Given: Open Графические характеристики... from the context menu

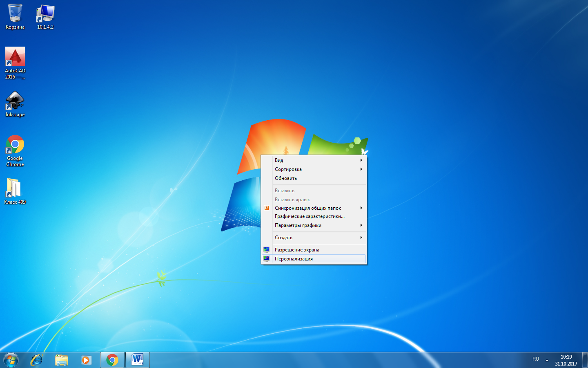Looking at the screenshot, I should [x=314, y=216].
